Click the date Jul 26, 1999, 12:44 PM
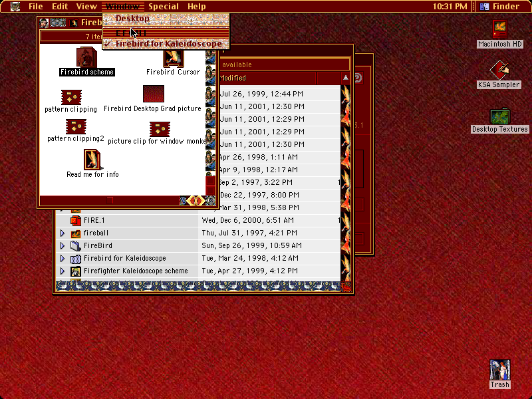 pos(261,94)
